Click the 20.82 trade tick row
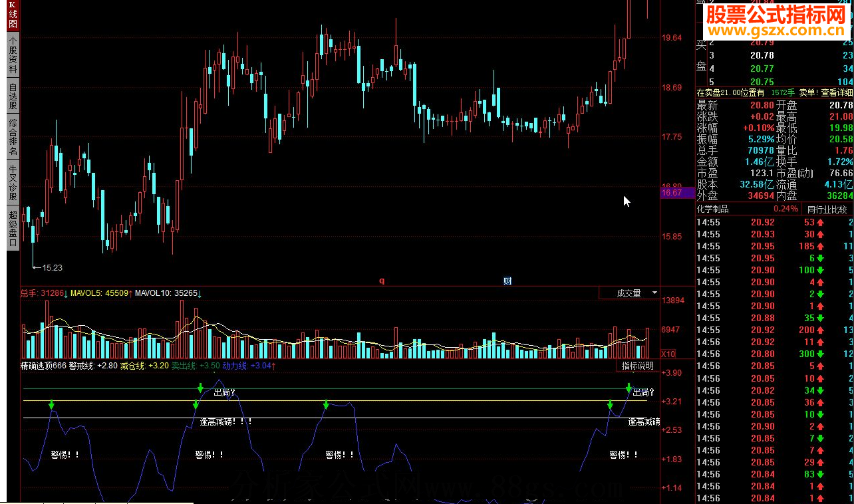 (x=774, y=390)
